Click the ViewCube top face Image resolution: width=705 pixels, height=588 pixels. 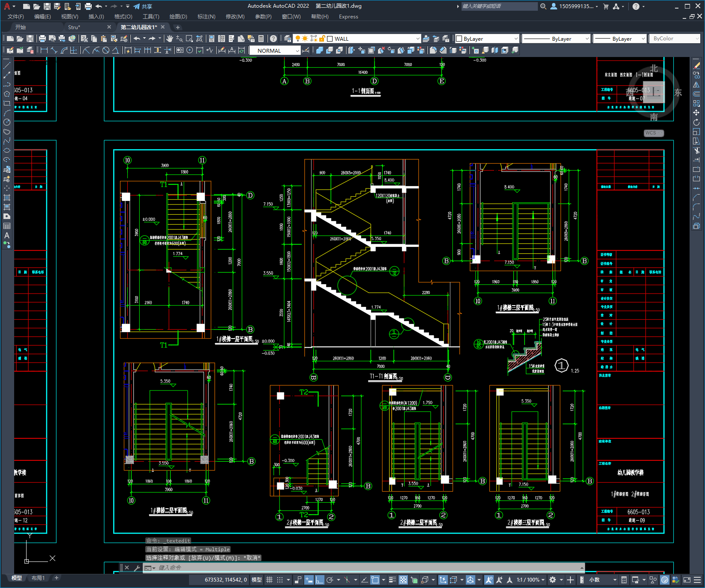(654, 92)
